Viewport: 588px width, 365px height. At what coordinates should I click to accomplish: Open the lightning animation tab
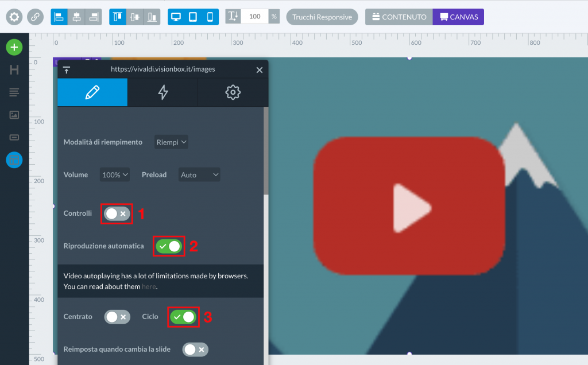click(x=163, y=92)
